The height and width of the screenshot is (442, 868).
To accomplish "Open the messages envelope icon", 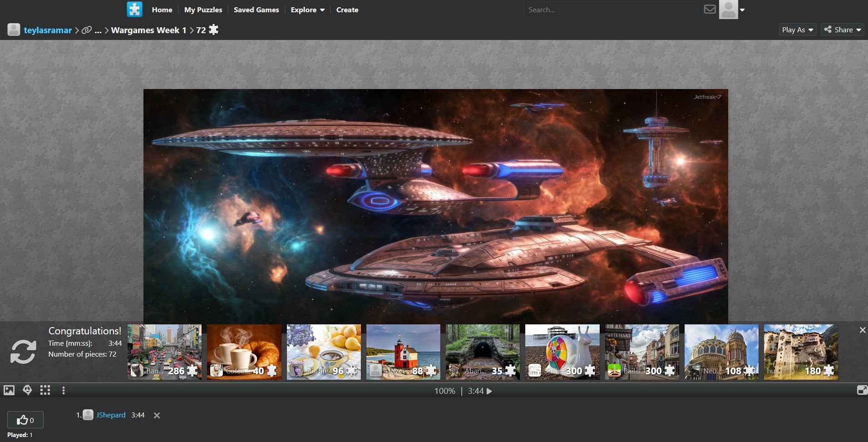I will tap(710, 10).
